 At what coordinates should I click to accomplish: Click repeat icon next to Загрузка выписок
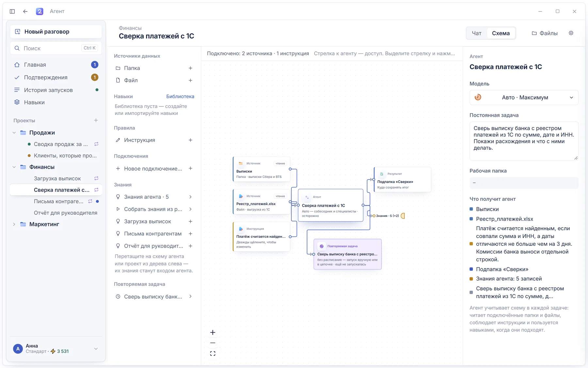96,178
